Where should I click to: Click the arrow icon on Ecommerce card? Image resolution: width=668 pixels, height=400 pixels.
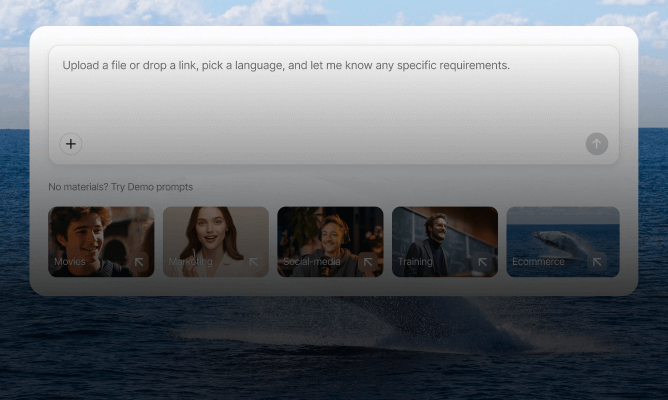point(597,262)
